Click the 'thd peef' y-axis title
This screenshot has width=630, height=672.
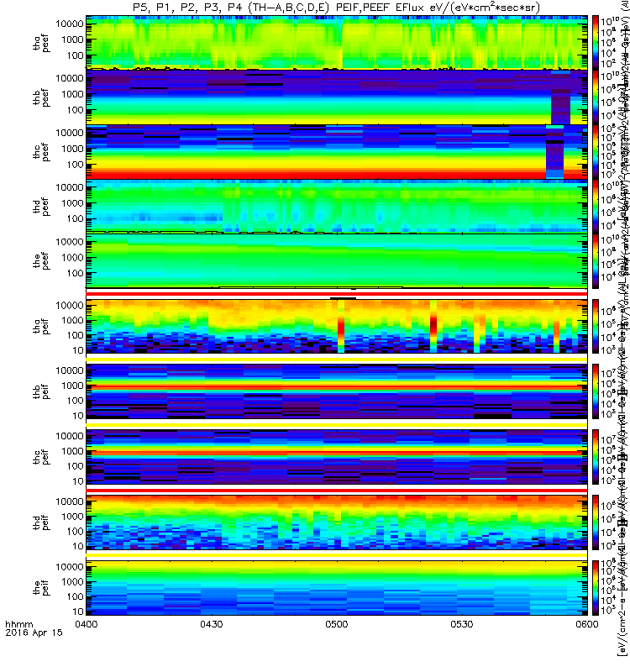[x=41, y=206]
